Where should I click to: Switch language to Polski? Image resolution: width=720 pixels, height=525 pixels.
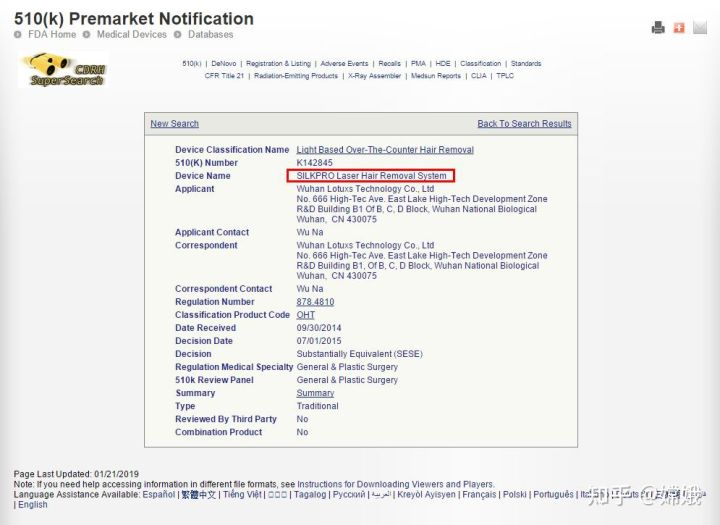point(515,494)
